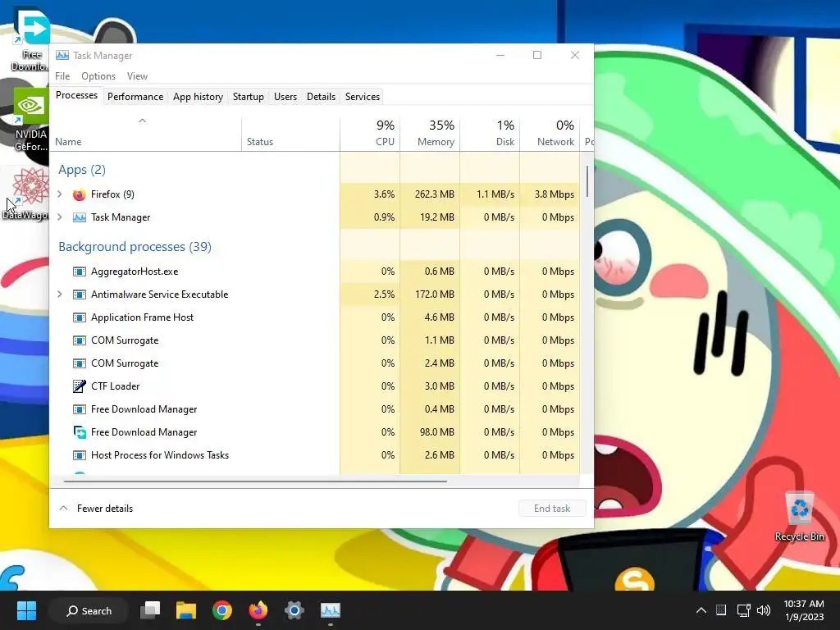
Task: Select the COM Surrogate row using 2.4 MB
Action: coord(315,363)
